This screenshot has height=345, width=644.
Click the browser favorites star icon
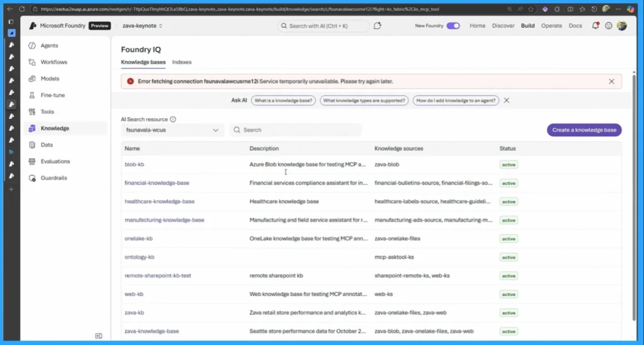[531, 9]
